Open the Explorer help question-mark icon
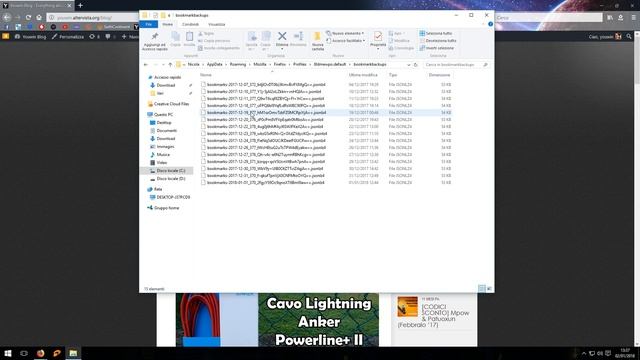Image resolution: width=640 pixels, height=360 pixels. coord(490,24)
